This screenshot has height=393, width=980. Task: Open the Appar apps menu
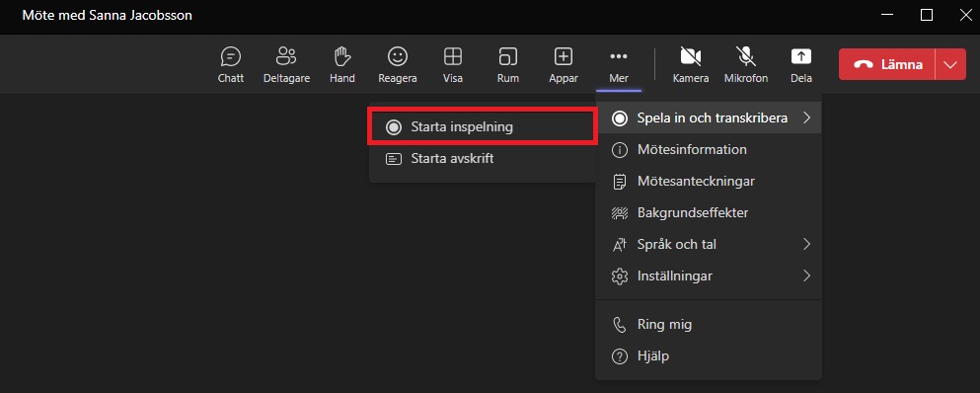[564, 65]
